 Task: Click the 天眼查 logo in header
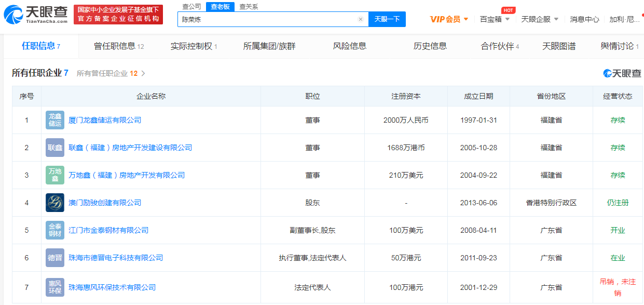35,15
